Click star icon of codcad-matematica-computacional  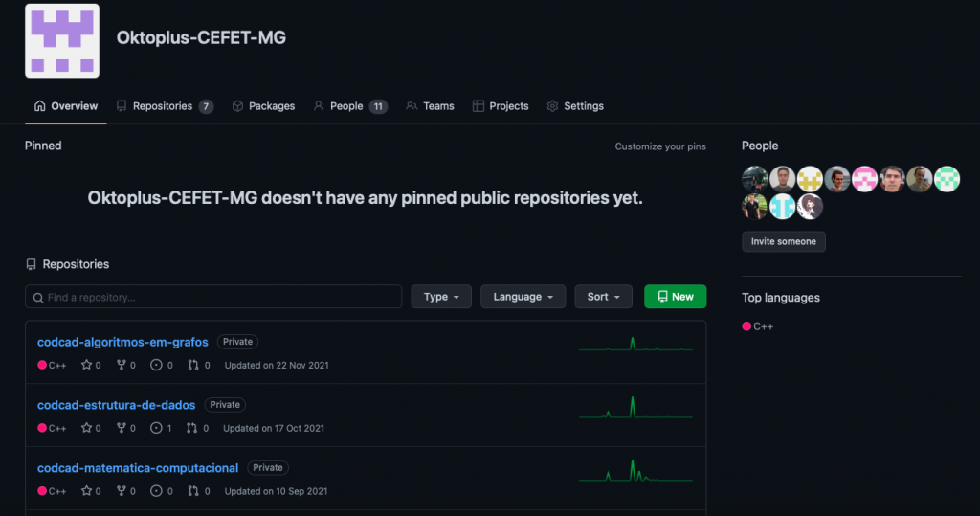tap(86, 491)
